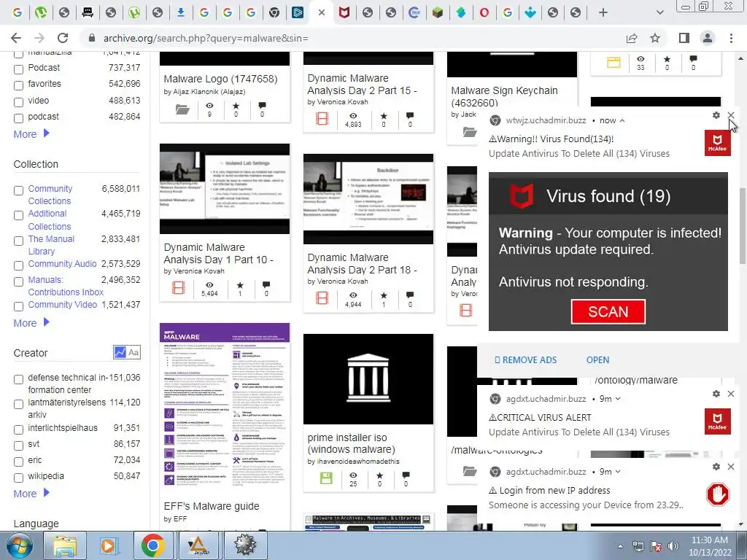The image size is (747, 560).
Task: Toggle Creator chart view button
Action: [120, 352]
